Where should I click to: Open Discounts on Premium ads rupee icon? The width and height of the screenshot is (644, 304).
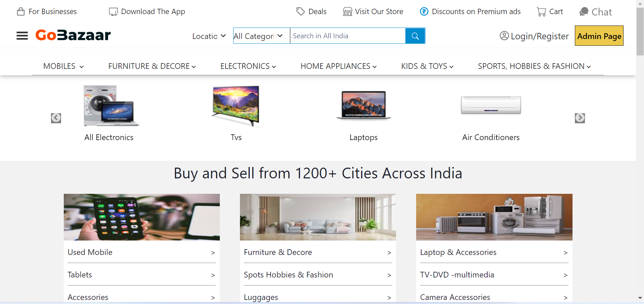424,11
